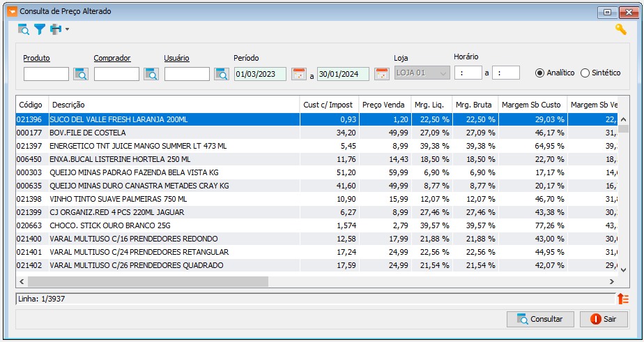Open the blue funnel filter tool
Screen dimensions: 644x342
(x=40, y=29)
